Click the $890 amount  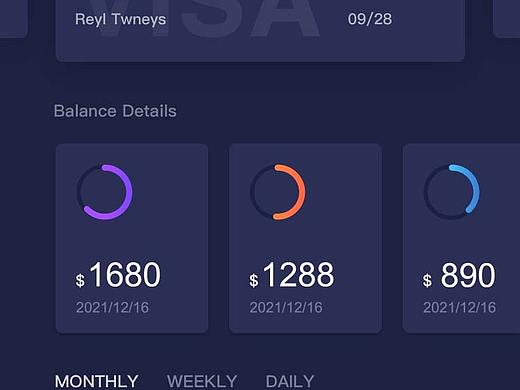(459, 275)
